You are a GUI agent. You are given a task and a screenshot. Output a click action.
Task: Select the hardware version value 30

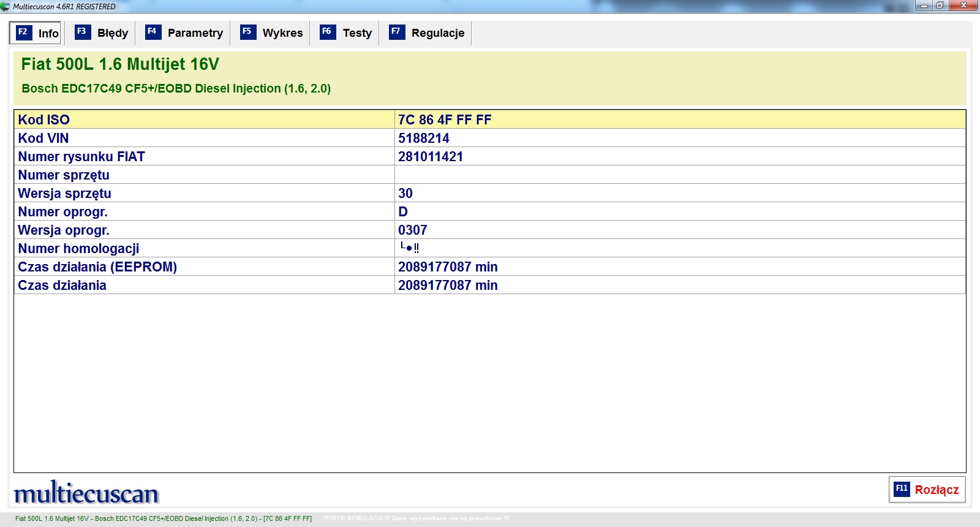tap(405, 193)
